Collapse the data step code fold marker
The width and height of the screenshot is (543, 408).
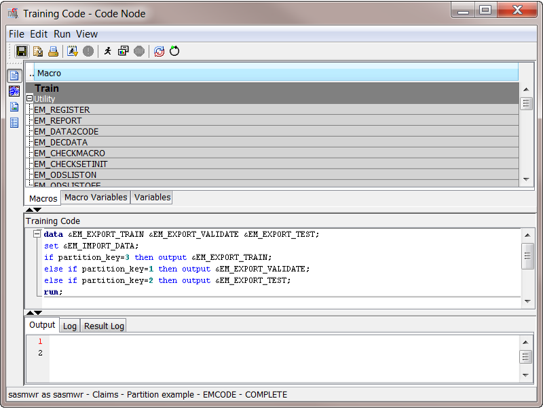point(37,234)
